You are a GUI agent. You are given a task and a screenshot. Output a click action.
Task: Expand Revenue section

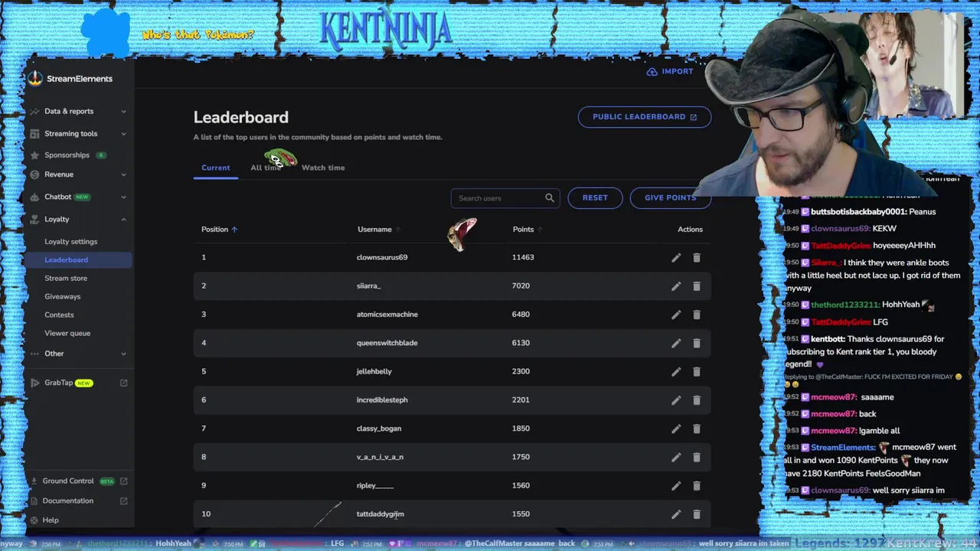(78, 174)
